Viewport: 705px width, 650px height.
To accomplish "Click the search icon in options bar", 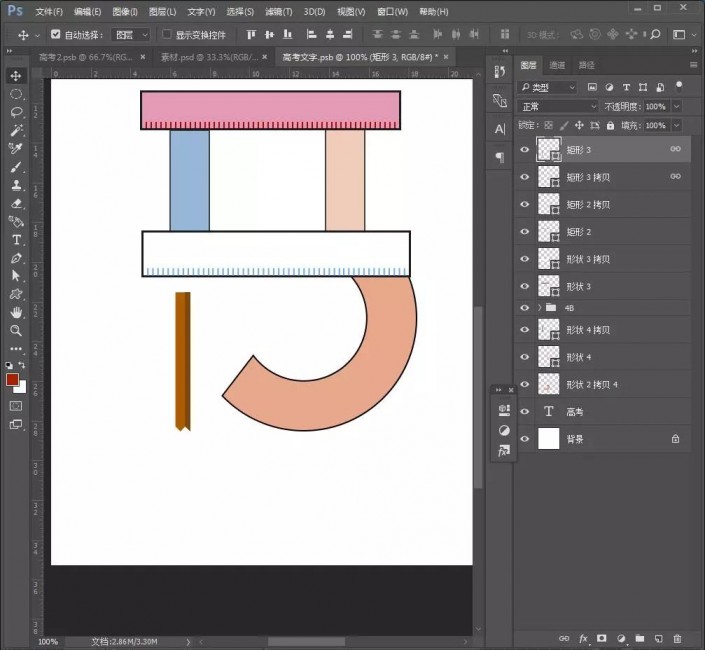I will coord(656,34).
